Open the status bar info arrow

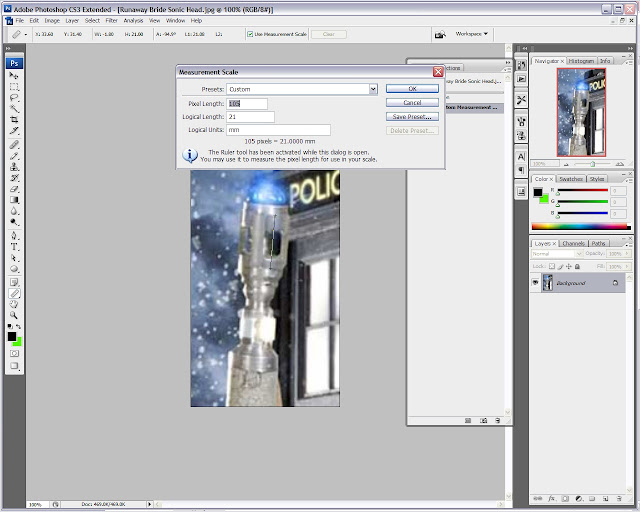[149, 504]
